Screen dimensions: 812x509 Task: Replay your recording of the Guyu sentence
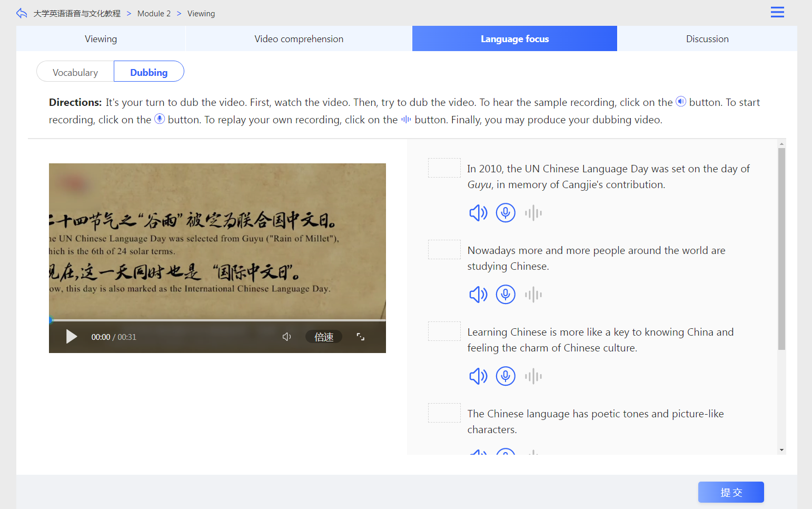[x=533, y=213]
